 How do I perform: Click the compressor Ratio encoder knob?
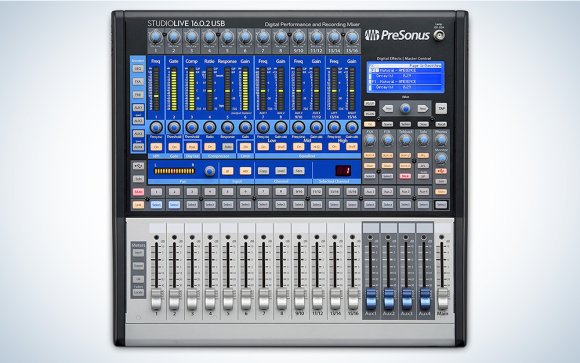(x=209, y=127)
